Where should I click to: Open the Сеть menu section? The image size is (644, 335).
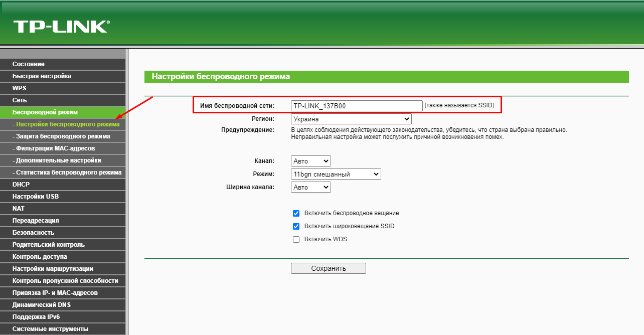63,100
